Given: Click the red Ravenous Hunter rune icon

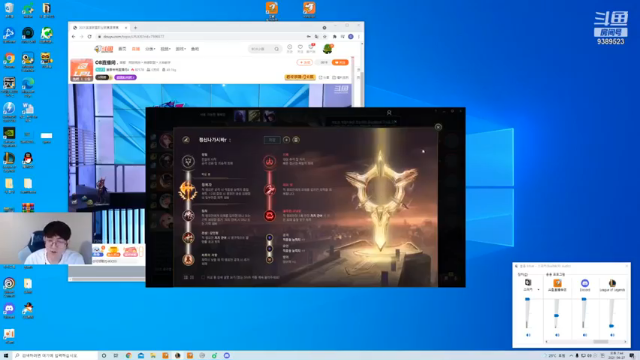Looking at the screenshot, I should pos(270,216).
